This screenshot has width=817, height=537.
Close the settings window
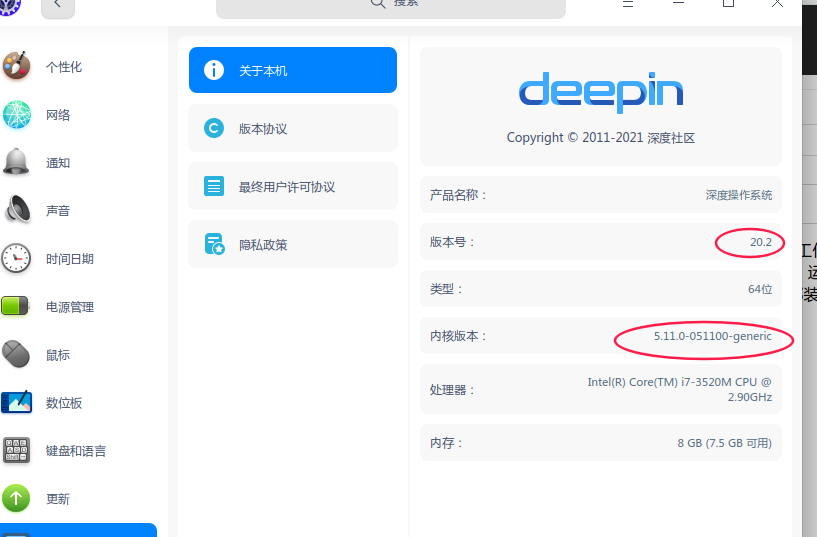[x=777, y=3]
